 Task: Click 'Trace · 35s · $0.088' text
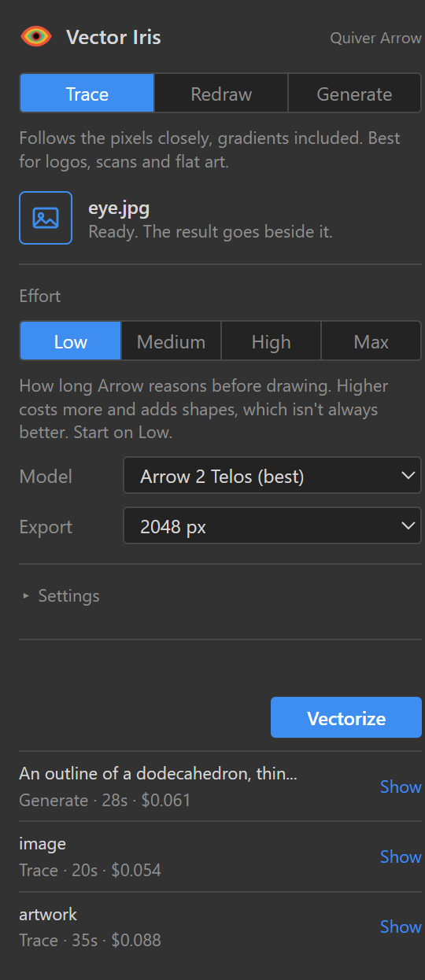pyautogui.click(x=90, y=940)
